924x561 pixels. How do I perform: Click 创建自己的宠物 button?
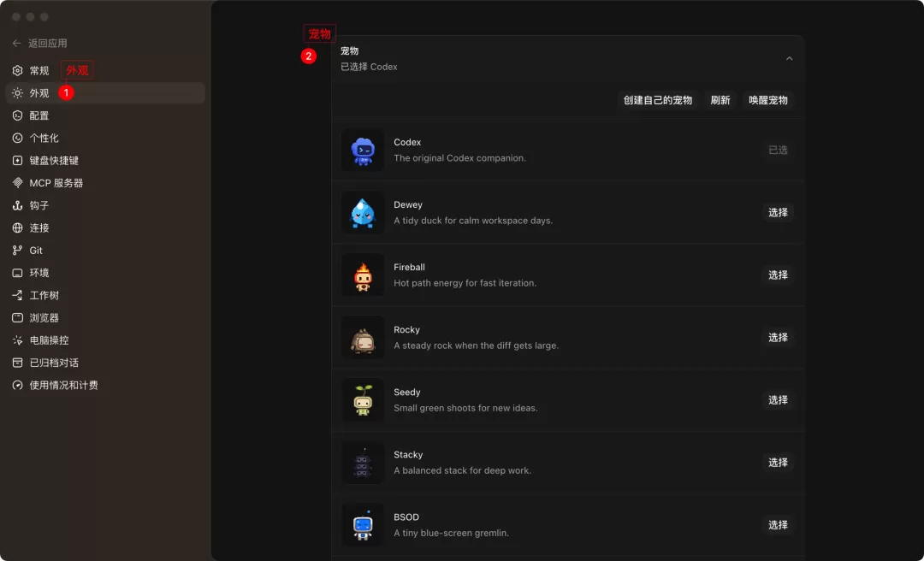click(x=658, y=100)
